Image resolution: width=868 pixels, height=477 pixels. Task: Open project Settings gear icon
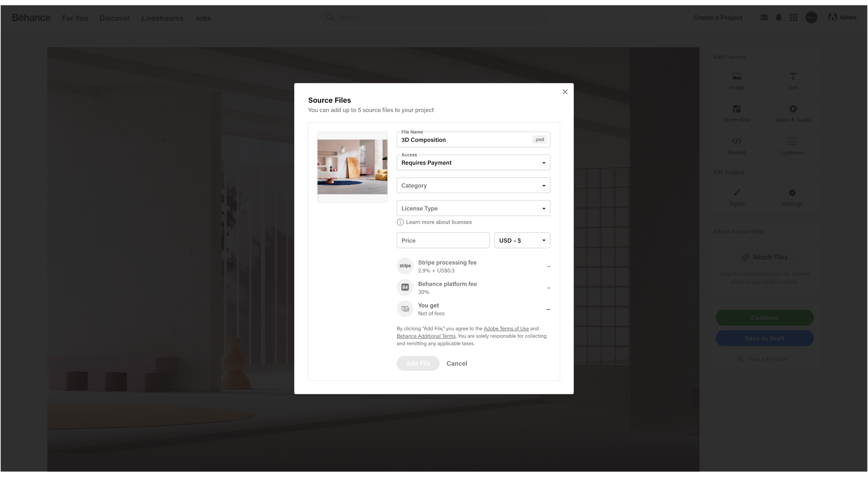pos(792,192)
